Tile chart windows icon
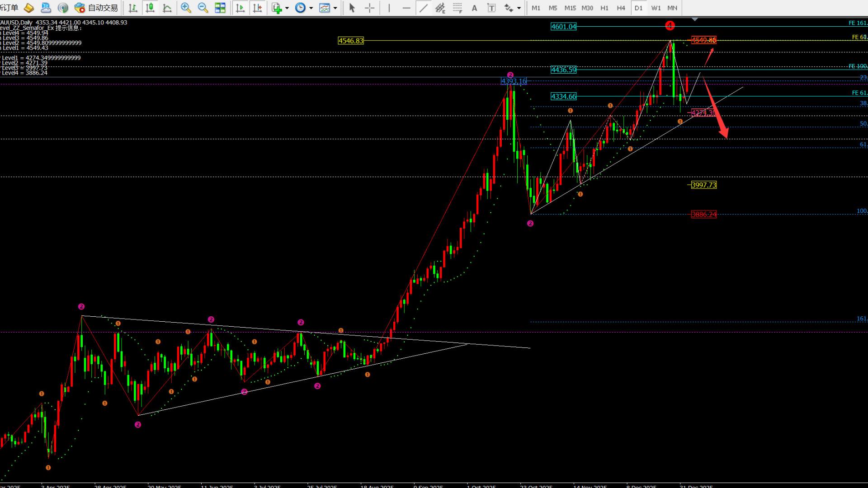This screenshot has width=868, height=488. coord(220,8)
